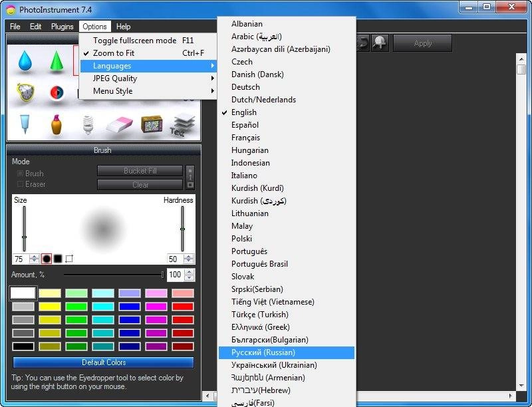Open the Text layers tool
Screen dimensions: 532x407
[x=184, y=124]
